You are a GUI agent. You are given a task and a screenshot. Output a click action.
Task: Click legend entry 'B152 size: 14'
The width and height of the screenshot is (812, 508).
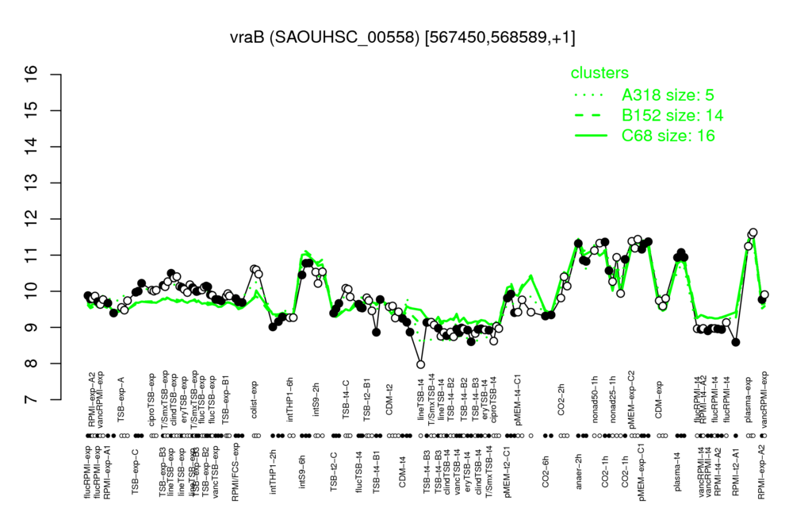pyautogui.click(x=672, y=115)
